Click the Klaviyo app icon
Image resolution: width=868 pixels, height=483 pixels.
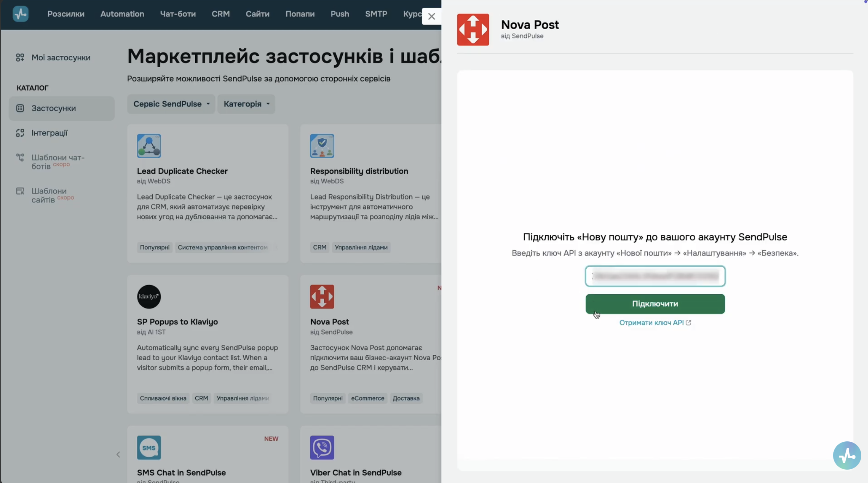click(149, 297)
